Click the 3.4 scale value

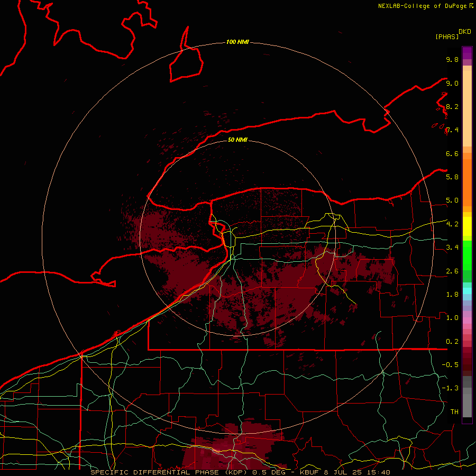(x=452, y=248)
